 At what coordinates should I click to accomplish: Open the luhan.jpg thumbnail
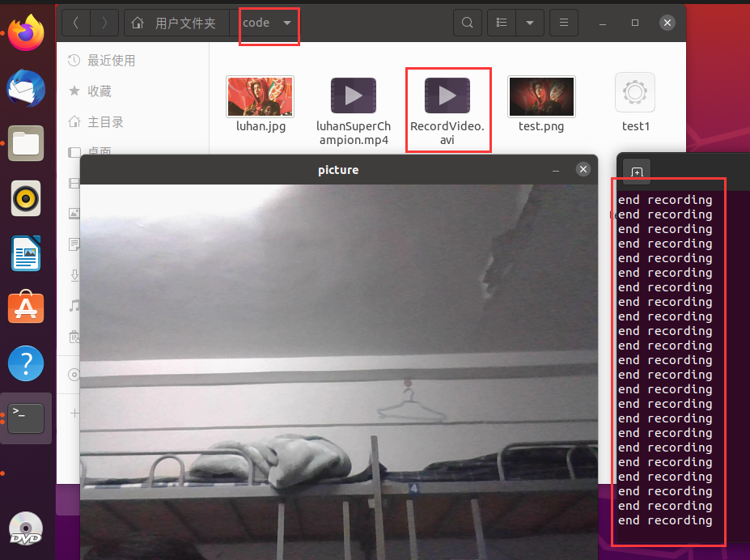(260, 95)
